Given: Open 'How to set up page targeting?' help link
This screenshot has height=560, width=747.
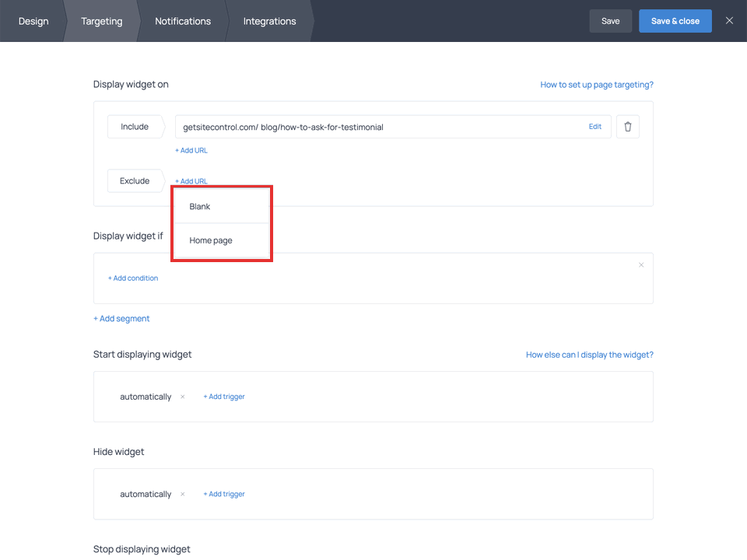Looking at the screenshot, I should point(597,84).
